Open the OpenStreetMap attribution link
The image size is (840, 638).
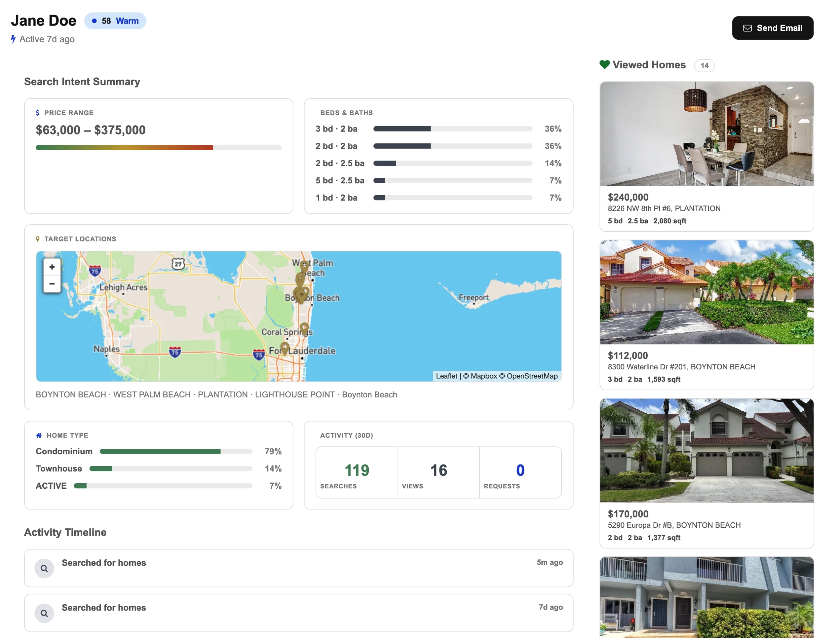pyautogui.click(x=532, y=376)
